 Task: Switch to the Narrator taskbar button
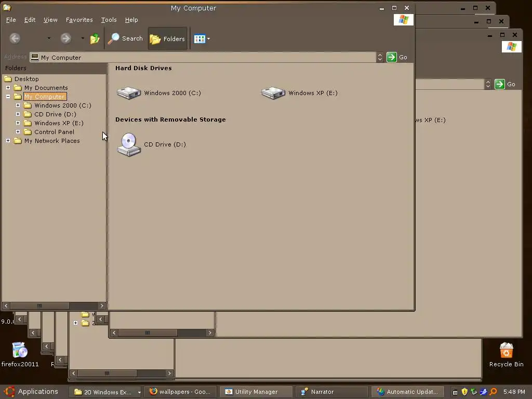pyautogui.click(x=331, y=392)
